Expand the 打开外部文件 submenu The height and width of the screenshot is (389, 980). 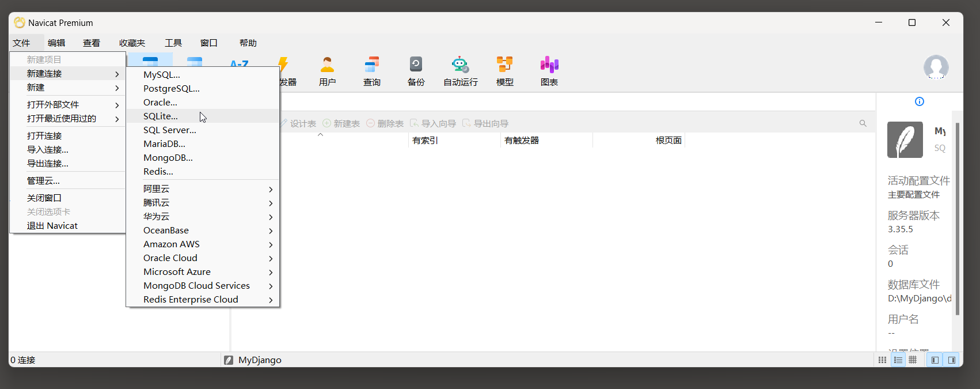68,105
